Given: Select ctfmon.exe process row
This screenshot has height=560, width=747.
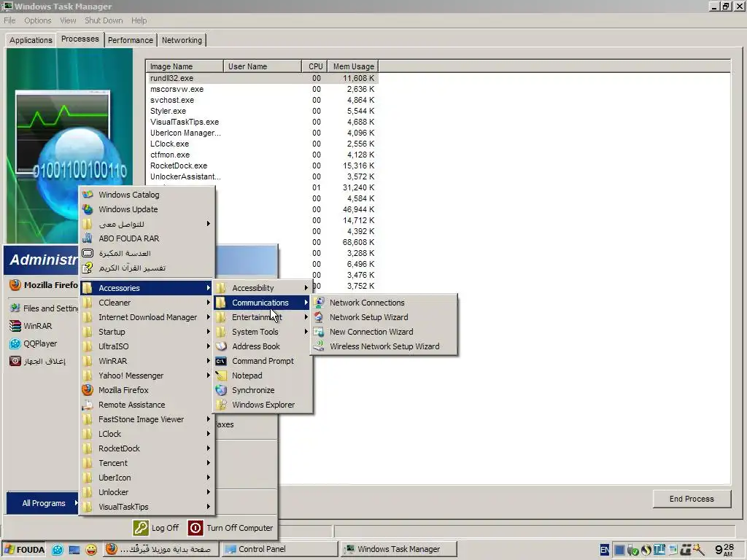Looking at the screenshot, I should click(263, 155).
